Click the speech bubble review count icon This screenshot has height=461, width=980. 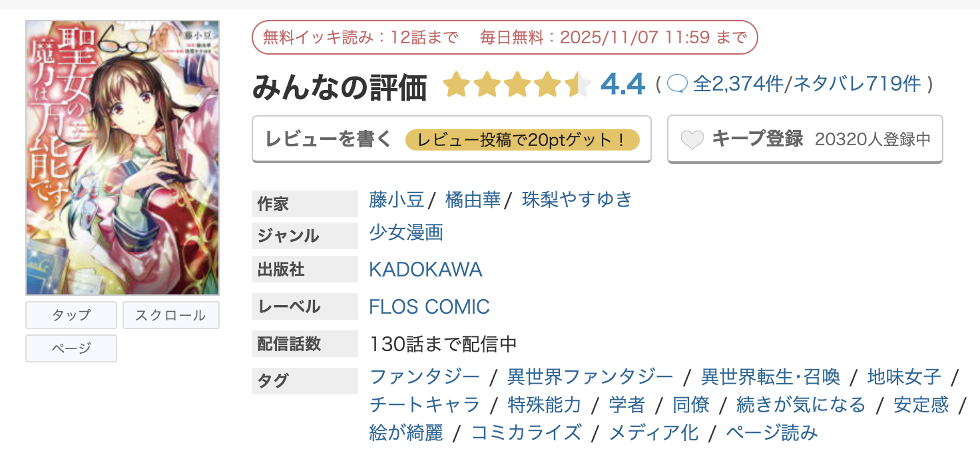pyautogui.click(x=676, y=84)
